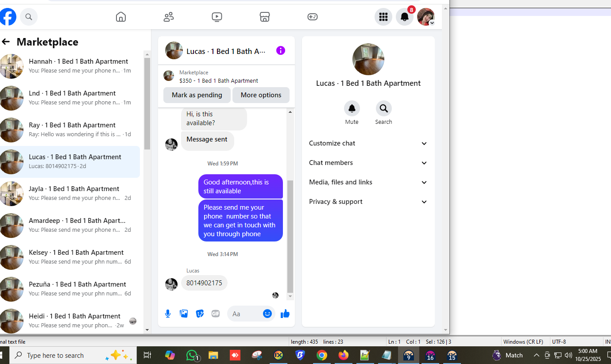Open Jayla's apartment conversation
Viewport: 611px width, 364px height.
coord(70,194)
